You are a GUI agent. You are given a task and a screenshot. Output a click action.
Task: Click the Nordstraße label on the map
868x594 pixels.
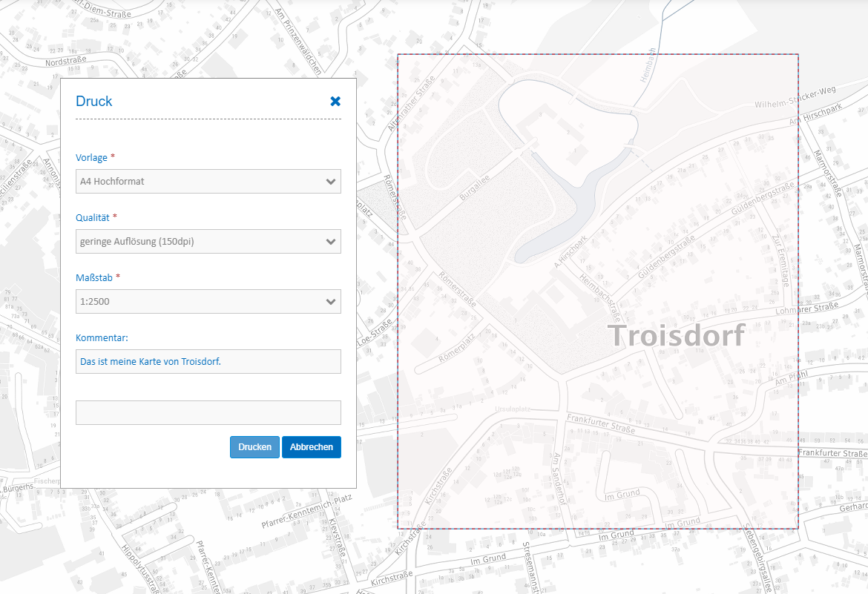[x=66, y=61]
